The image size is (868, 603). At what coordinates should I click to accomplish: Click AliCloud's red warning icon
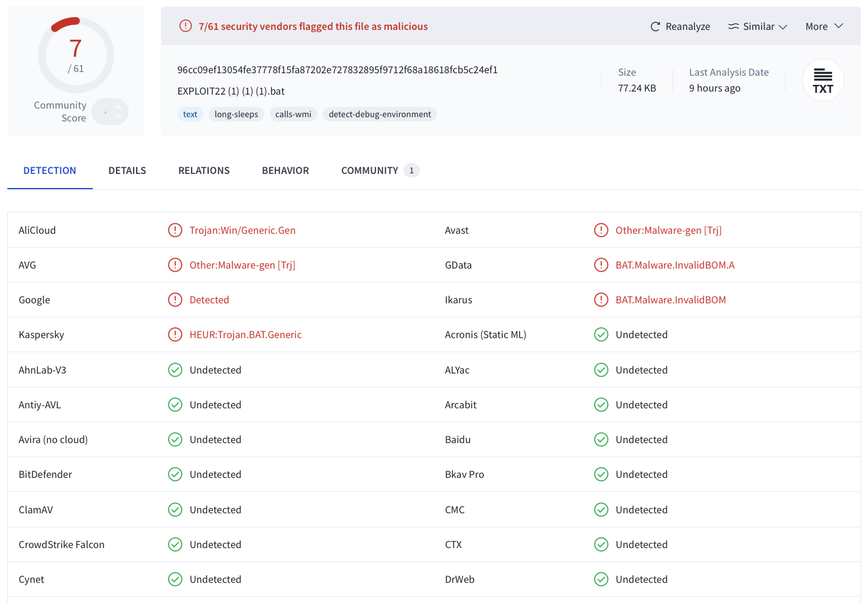pos(175,230)
